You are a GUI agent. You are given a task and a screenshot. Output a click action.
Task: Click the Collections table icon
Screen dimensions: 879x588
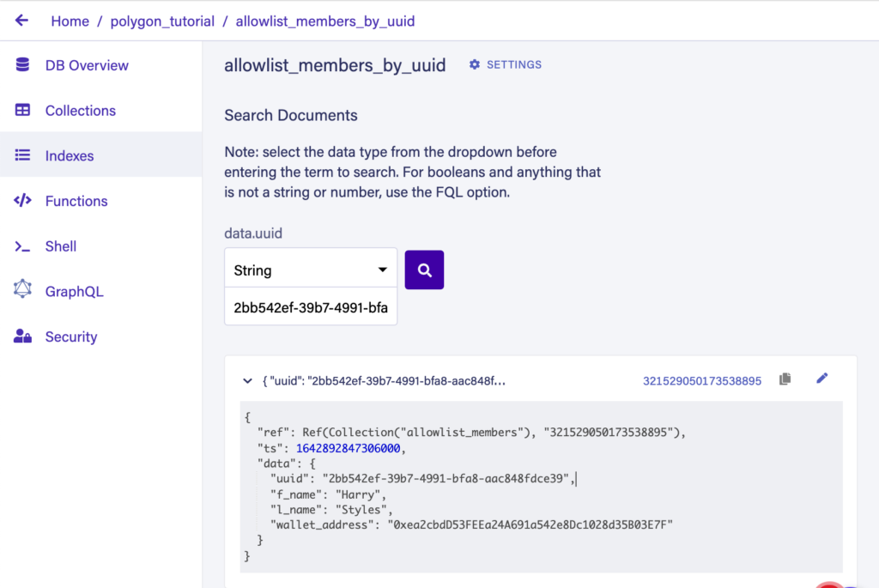[x=22, y=111]
